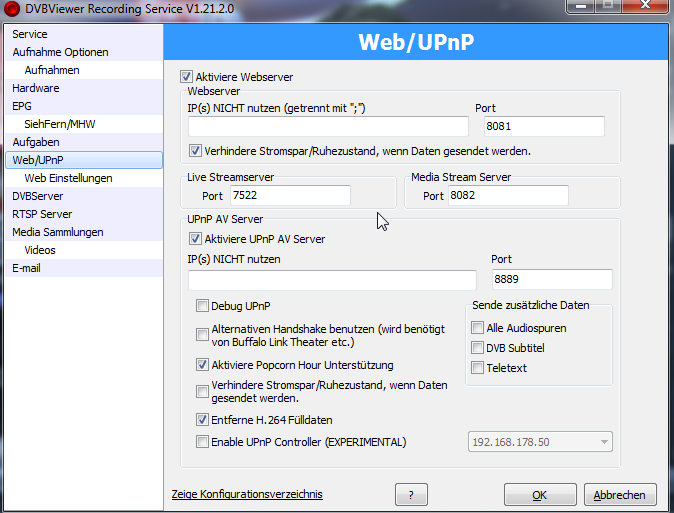Enable DVB Subtitel checkbox

tap(477, 348)
